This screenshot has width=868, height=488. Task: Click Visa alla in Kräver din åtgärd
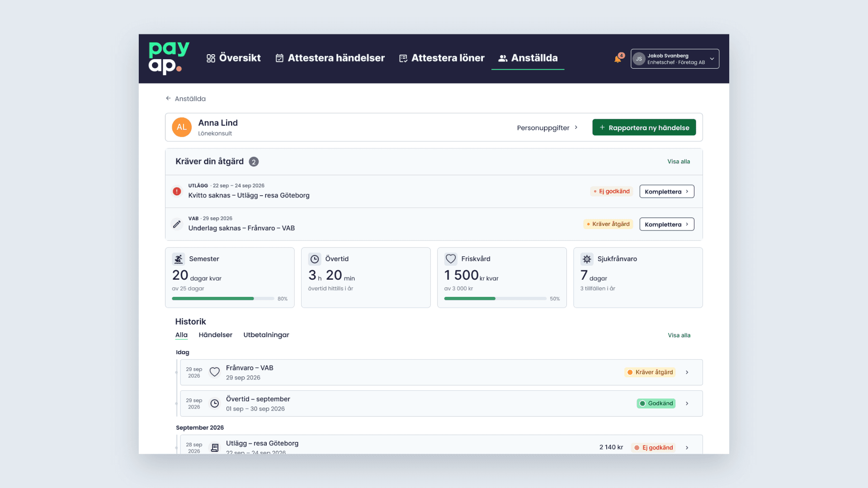[679, 161]
